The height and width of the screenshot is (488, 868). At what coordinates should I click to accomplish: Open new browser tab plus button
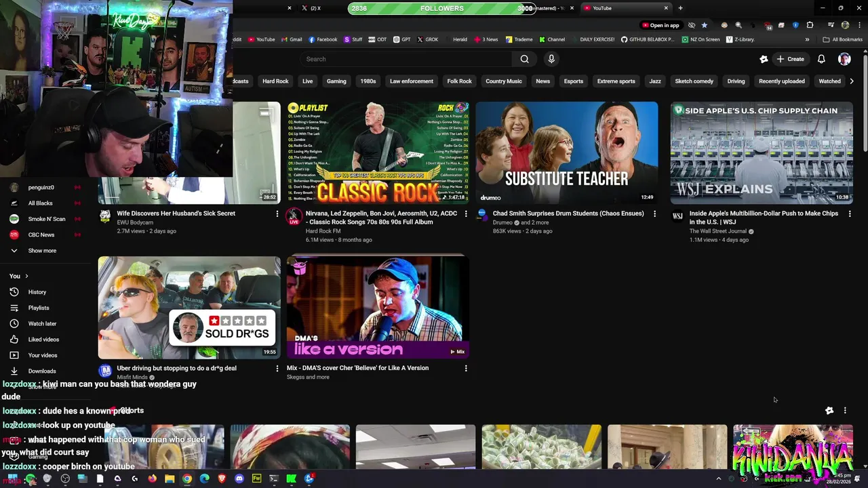pyautogui.click(x=680, y=8)
